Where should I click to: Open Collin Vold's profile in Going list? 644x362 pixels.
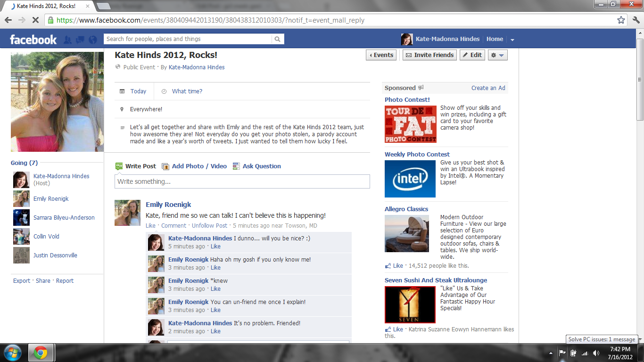pyautogui.click(x=46, y=237)
